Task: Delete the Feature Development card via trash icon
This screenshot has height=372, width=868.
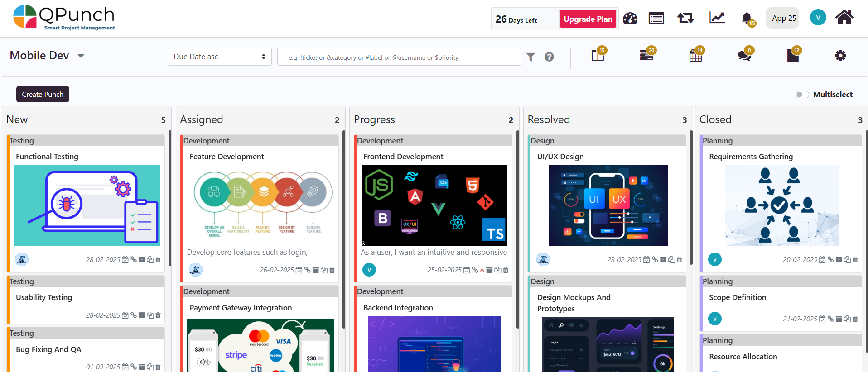Action: [x=332, y=270]
